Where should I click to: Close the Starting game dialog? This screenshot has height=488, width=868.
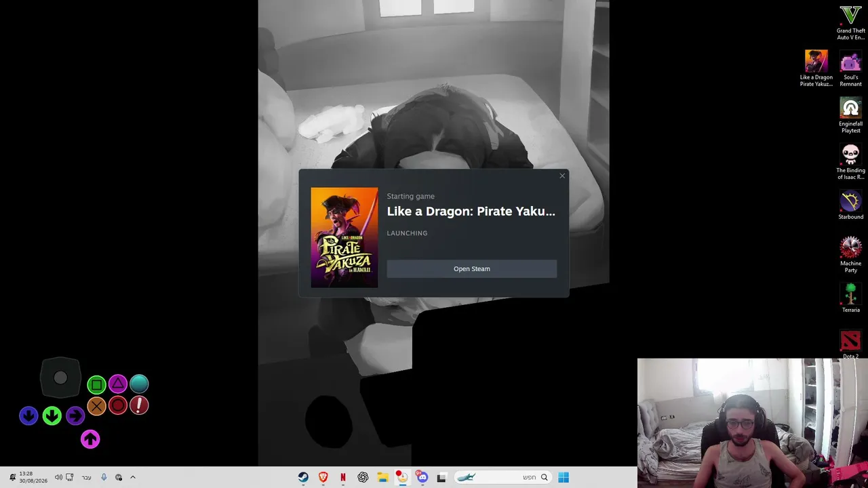click(562, 176)
